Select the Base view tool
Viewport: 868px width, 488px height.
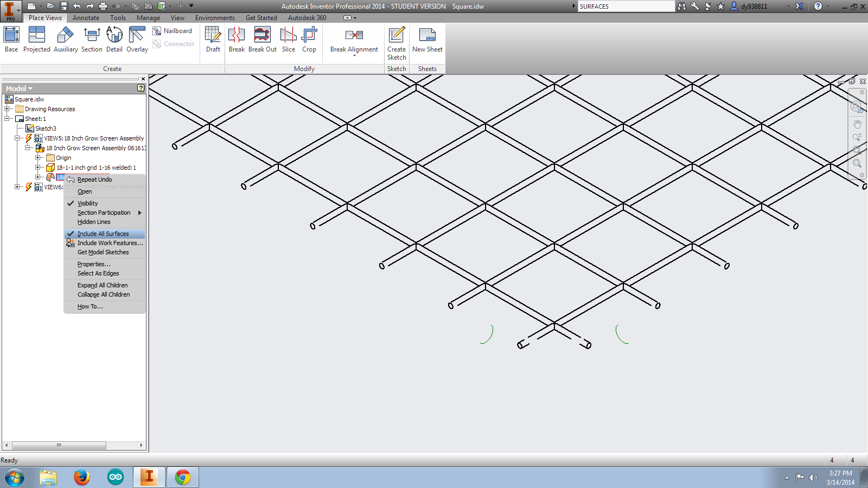pyautogui.click(x=11, y=39)
